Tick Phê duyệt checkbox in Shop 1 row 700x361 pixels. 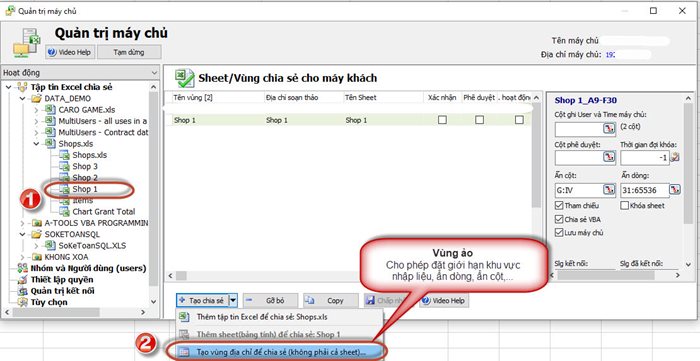(x=479, y=120)
